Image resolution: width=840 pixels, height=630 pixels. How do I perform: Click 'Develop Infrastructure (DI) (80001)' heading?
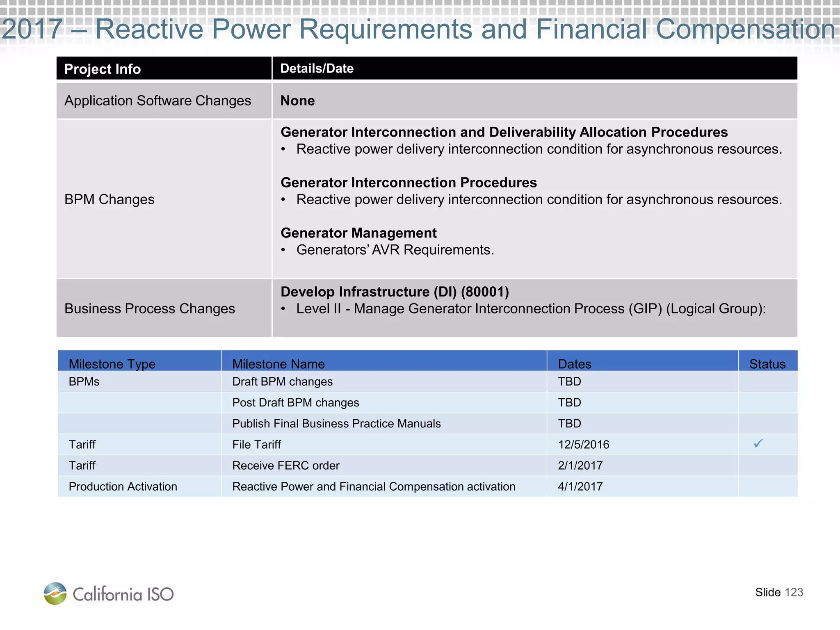[395, 292]
